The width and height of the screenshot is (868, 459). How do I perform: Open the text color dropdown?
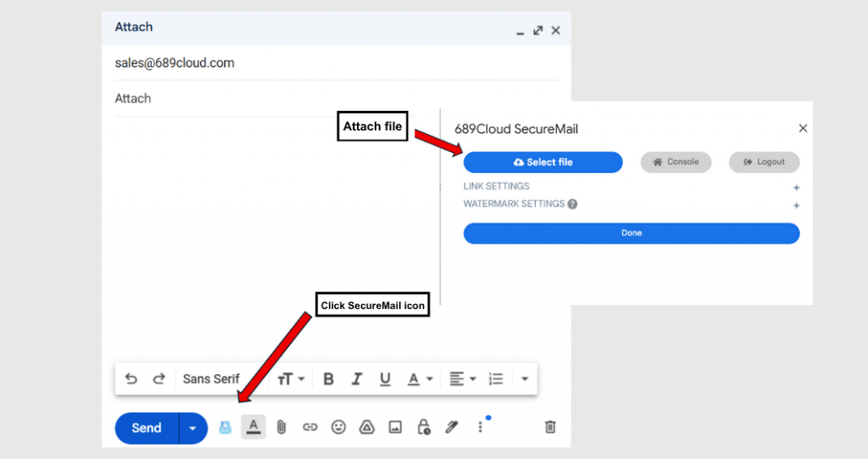(420, 379)
